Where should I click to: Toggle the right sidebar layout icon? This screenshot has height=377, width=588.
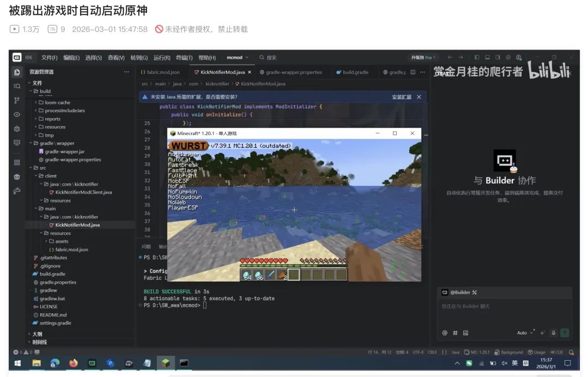[x=498, y=57]
